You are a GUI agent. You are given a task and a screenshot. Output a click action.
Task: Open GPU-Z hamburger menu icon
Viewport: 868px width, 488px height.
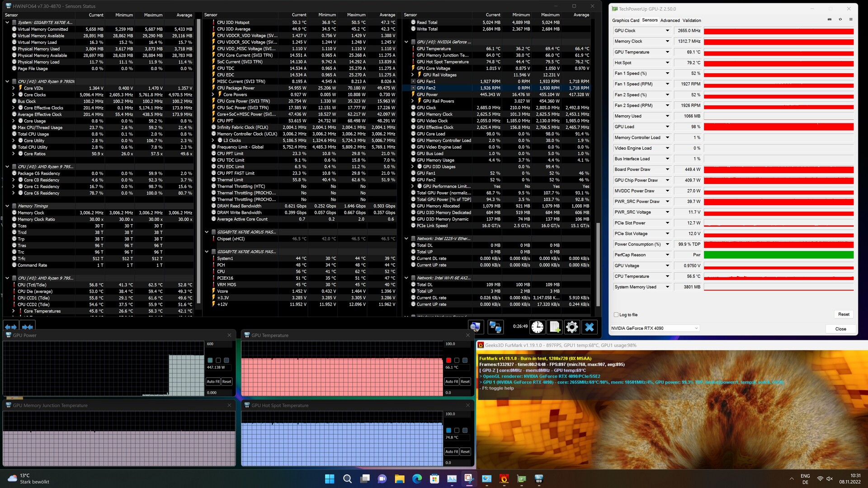pos(851,19)
